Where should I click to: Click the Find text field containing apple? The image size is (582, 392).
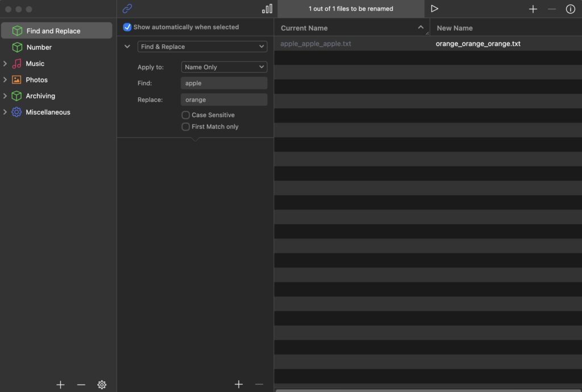click(224, 83)
